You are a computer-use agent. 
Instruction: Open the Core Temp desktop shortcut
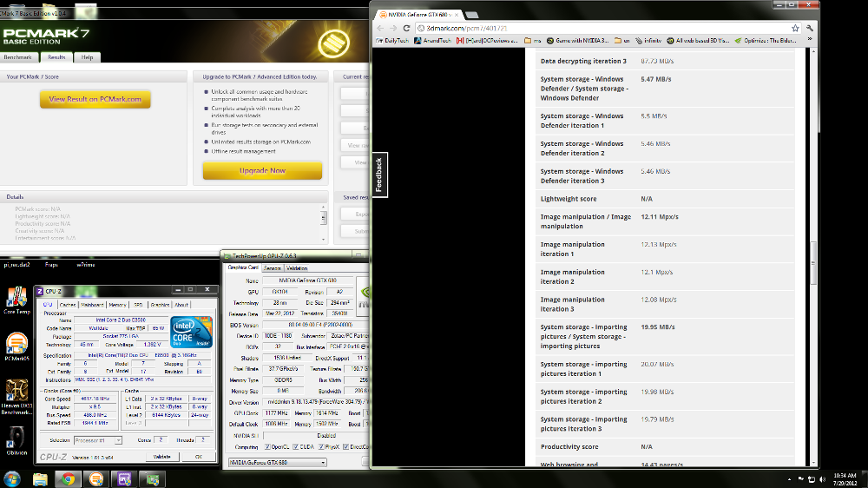click(x=16, y=300)
